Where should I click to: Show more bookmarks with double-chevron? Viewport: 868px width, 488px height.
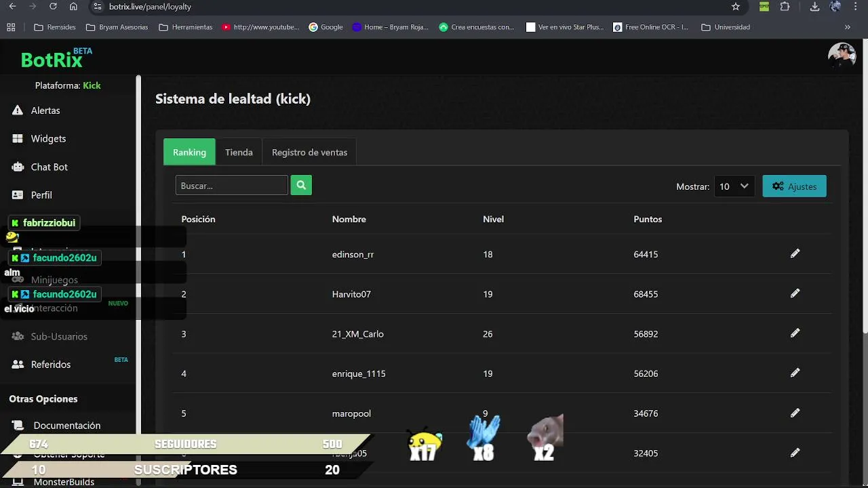tap(847, 27)
